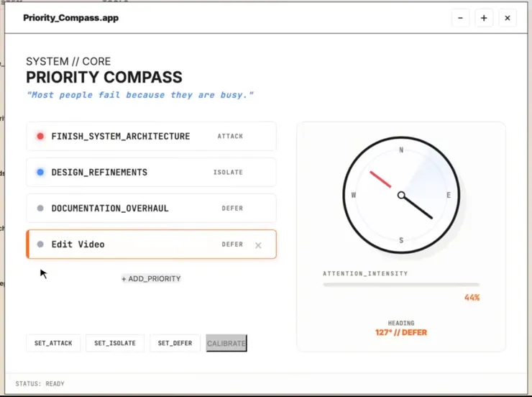The width and height of the screenshot is (532, 397).
Task: Click the ISOLATE tag on DESIGN_REFINEMENTS
Action: [228, 172]
